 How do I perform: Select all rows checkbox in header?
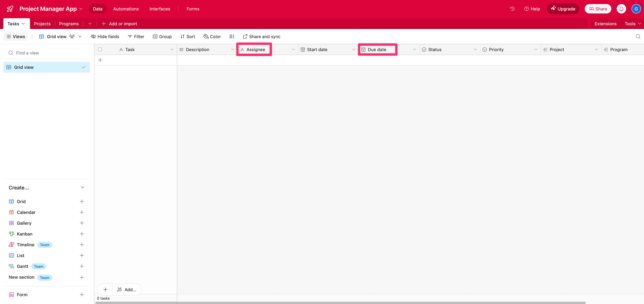coord(100,50)
